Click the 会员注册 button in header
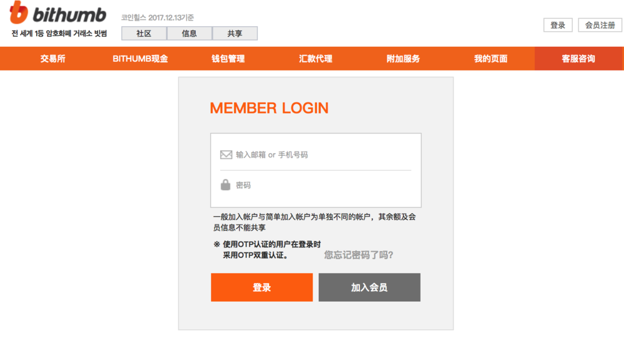Image resolution: width=624 pixels, height=364 pixels. click(x=600, y=25)
